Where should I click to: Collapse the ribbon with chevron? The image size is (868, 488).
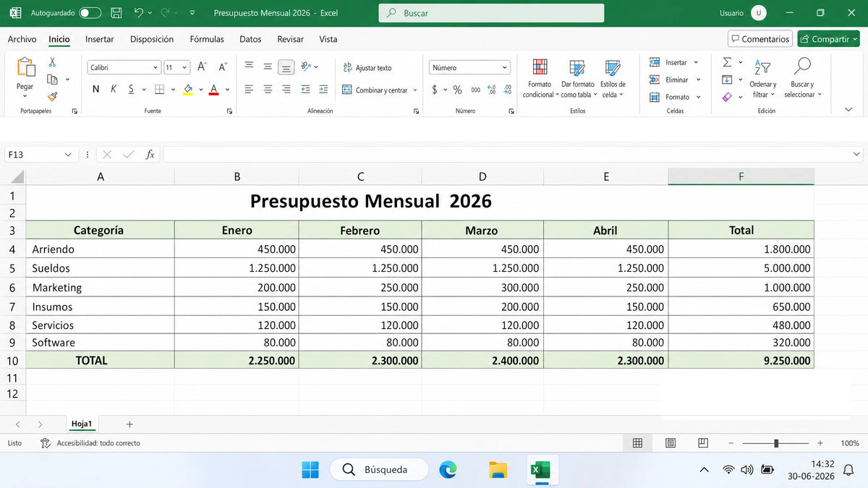point(848,109)
